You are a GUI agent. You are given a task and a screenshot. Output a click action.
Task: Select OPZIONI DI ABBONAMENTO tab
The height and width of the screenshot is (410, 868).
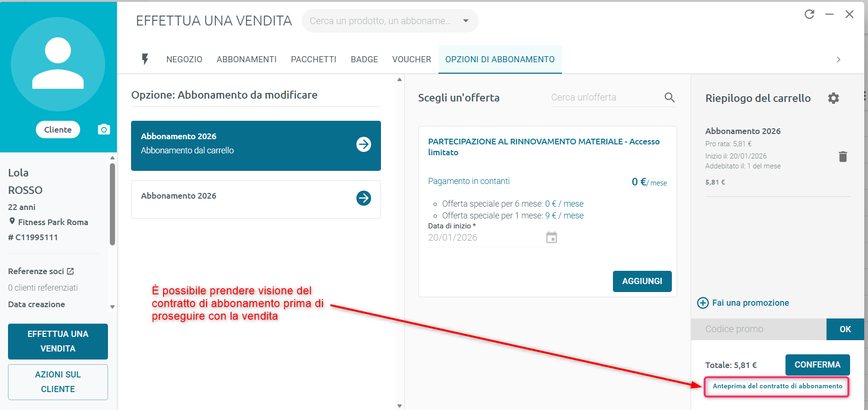(x=500, y=59)
